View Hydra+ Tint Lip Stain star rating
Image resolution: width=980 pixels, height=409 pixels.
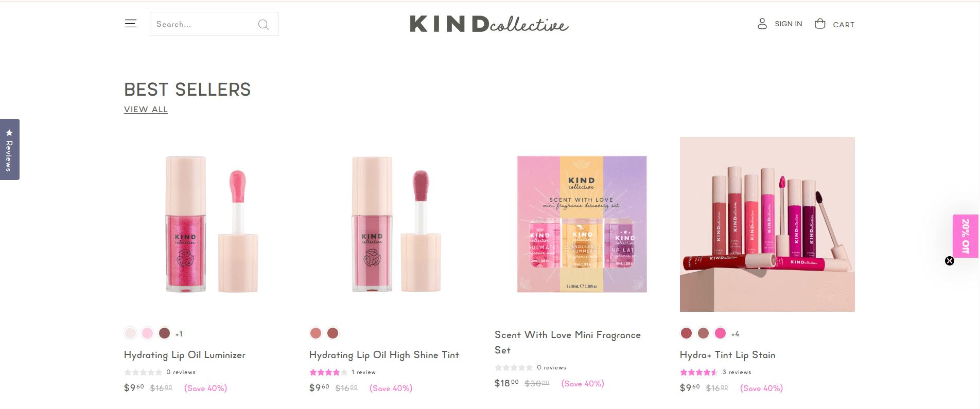coord(698,372)
